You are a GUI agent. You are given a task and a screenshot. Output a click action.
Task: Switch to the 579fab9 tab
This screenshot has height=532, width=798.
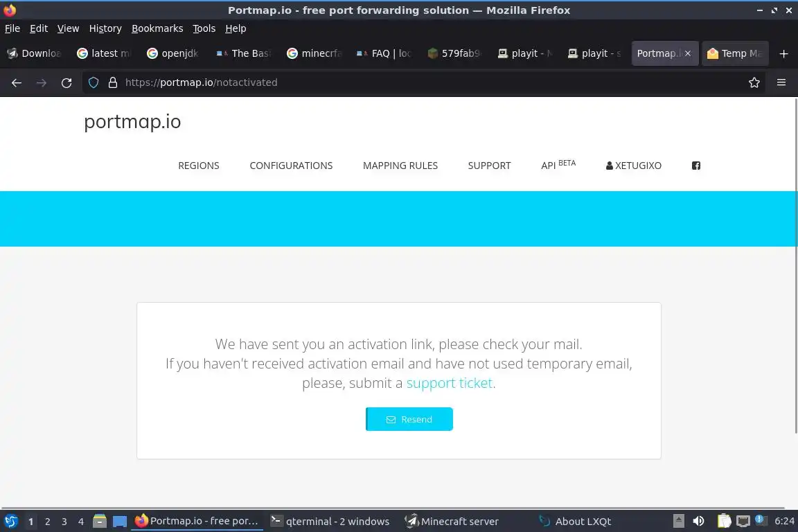[455, 53]
